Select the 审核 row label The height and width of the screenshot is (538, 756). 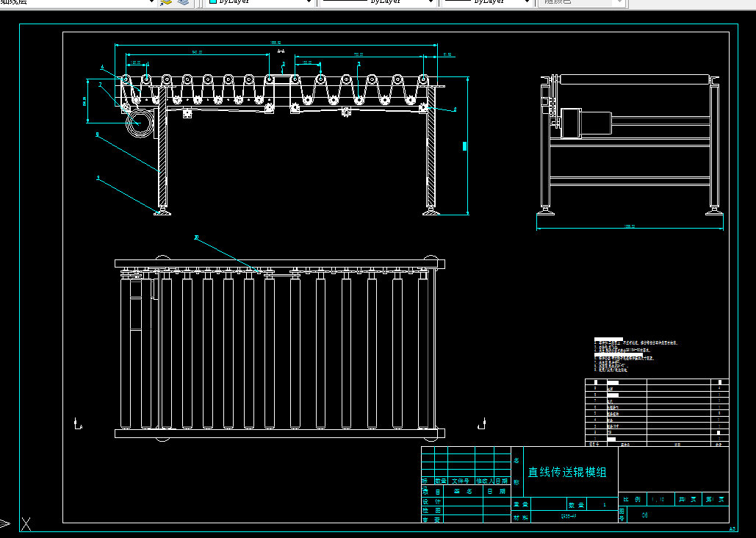(431, 520)
